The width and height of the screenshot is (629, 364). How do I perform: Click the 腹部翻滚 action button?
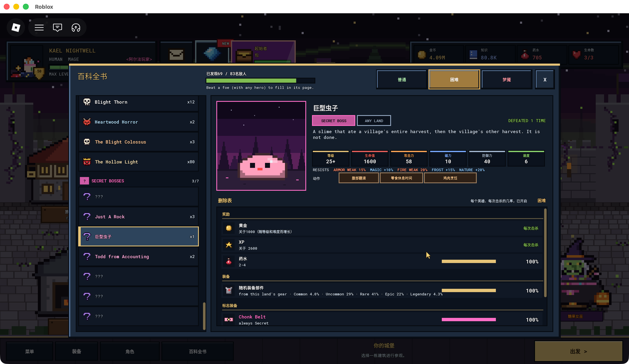point(358,178)
